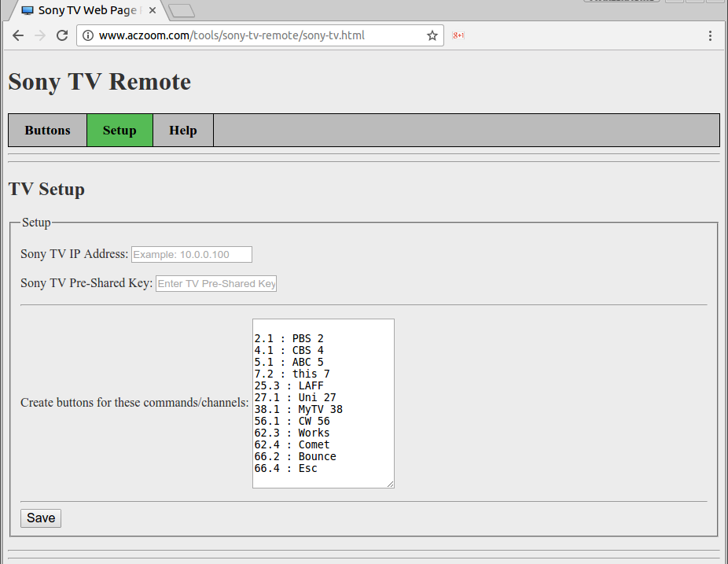Click the 'Create buttons for these commands/channels:' label
Viewport: 728px width, 564px height.
tap(134, 402)
